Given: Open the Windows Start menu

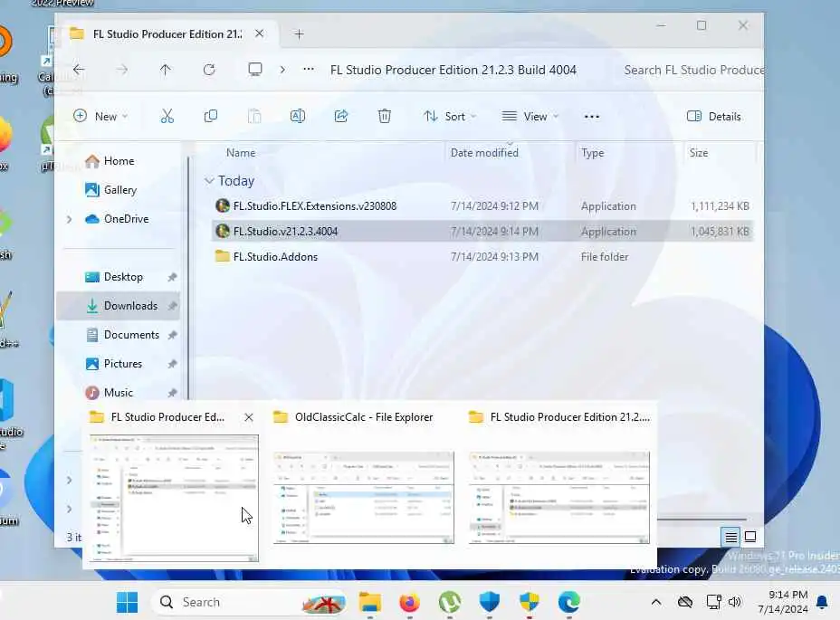Looking at the screenshot, I should click(x=127, y=602).
